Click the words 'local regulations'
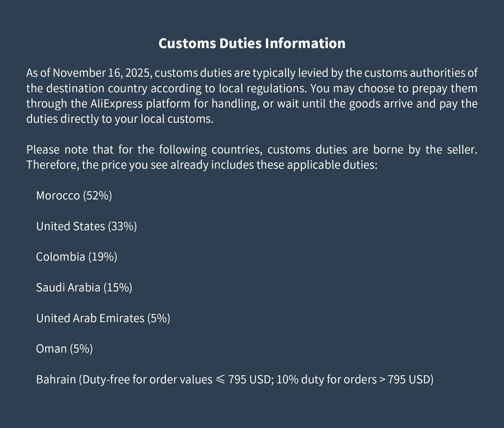Image resolution: width=504 pixels, height=428 pixels. coord(262,89)
